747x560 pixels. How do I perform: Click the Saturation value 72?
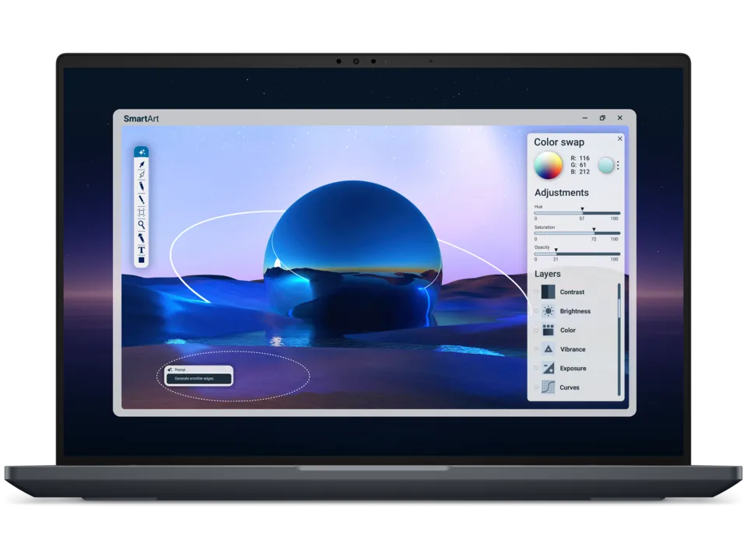click(594, 239)
